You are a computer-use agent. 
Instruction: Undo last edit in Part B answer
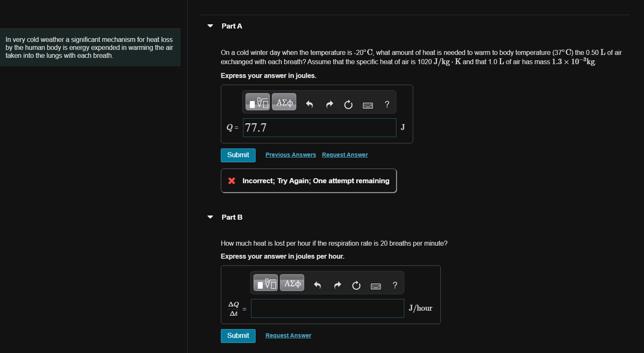coord(317,285)
